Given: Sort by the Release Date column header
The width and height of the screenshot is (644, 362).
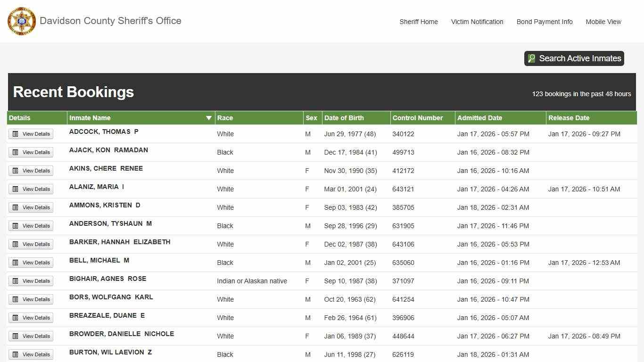Looking at the screenshot, I should [x=569, y=118].
